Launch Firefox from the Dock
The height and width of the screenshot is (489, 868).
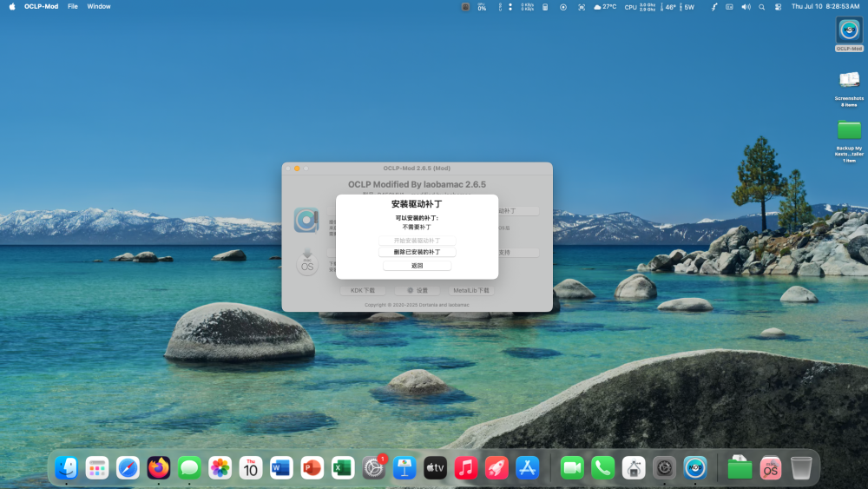[158, 468]
